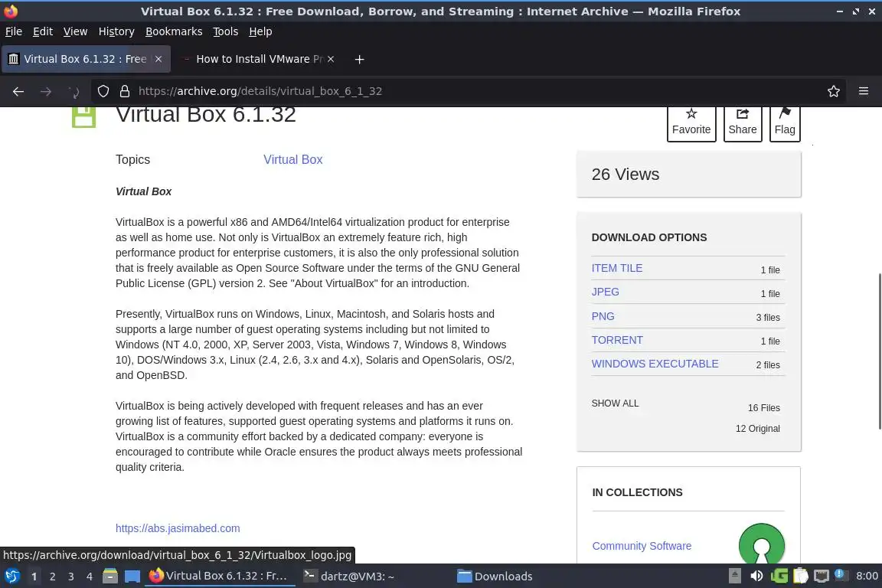Switch to workspace 3
This screenshot has height=588, width=882.
click(x=71, y=577)
